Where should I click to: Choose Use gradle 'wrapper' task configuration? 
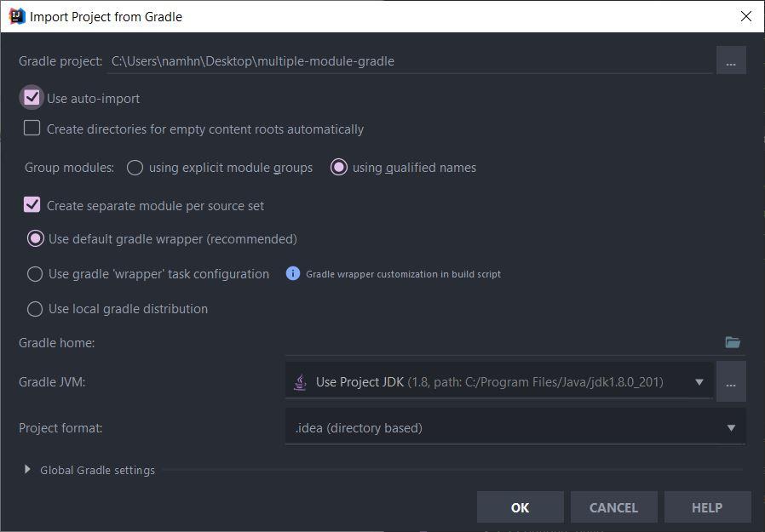(x=35, y=274)
